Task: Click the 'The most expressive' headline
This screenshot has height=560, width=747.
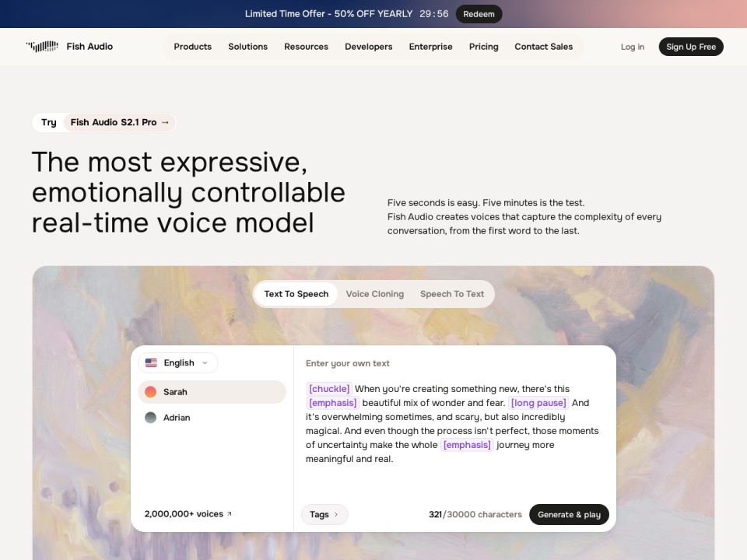Action: click(x=188, y=192)
